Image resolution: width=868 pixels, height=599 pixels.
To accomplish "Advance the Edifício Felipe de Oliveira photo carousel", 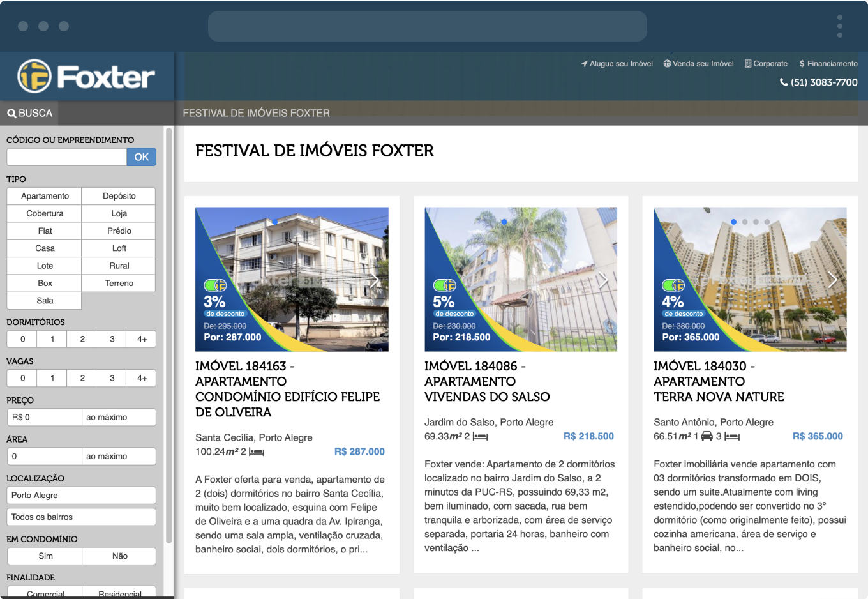I will coord(374,279).
